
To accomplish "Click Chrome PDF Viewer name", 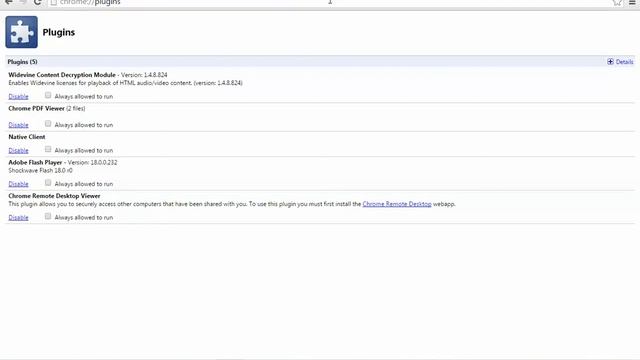I will pos(36,109).
